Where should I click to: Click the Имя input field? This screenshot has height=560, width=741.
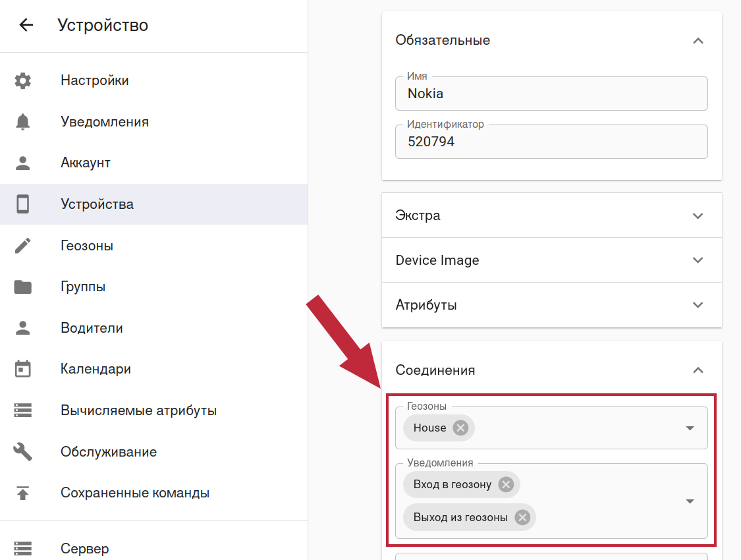[551, 94]
